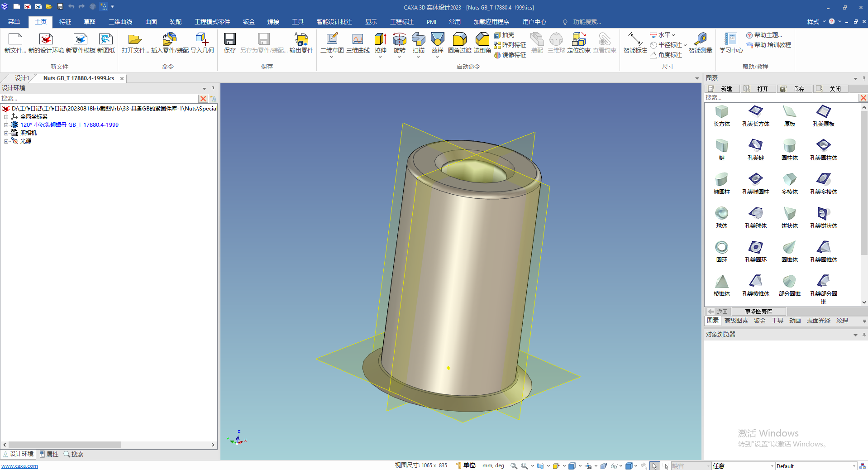This screenshot has height=470, width=868.
Task: Switch to the 工程标注 ribbon tab
Action: click(402, 22)
